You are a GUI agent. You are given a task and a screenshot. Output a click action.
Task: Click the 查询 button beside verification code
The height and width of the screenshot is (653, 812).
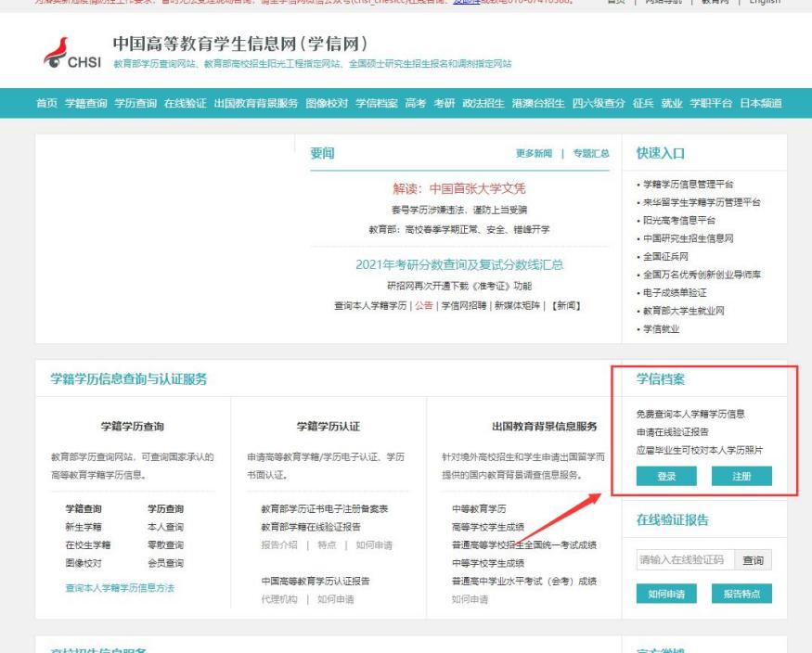coord(754,560)
